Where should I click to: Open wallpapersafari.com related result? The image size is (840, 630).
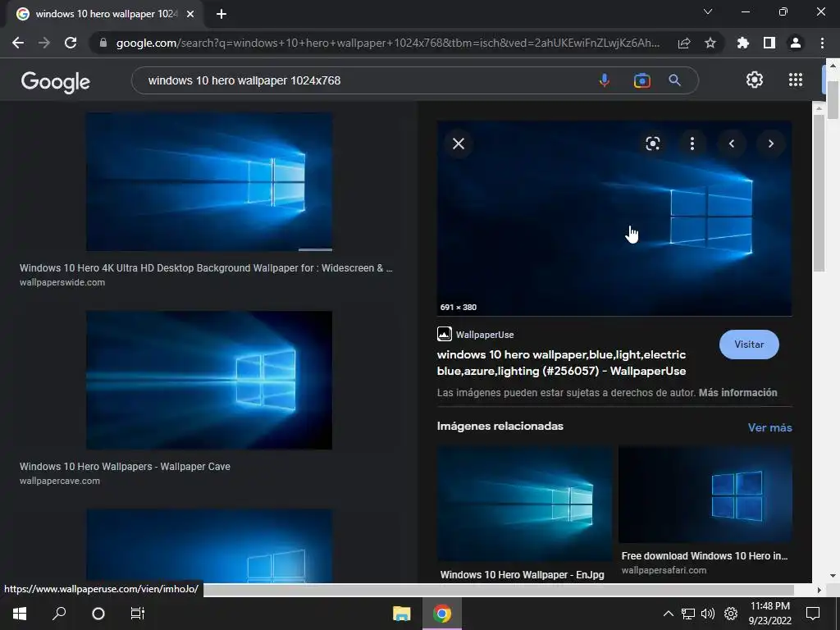pyautogui.click(x=664, y=571)
